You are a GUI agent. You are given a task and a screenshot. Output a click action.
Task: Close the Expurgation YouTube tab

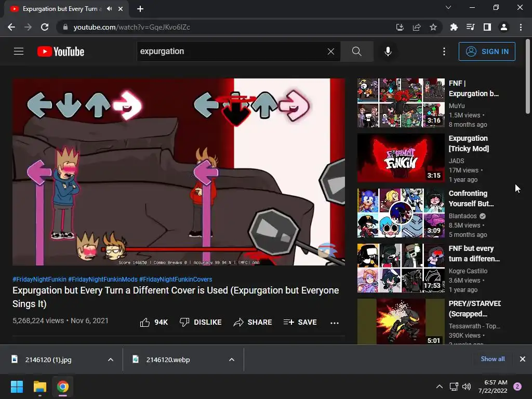[x=121, y=9]
